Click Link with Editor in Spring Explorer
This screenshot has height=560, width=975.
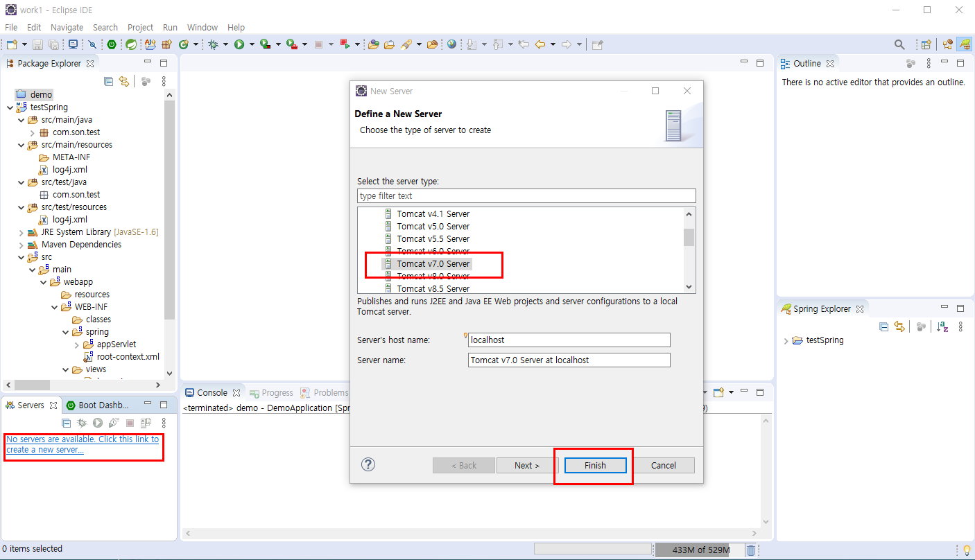pos(899,326)
